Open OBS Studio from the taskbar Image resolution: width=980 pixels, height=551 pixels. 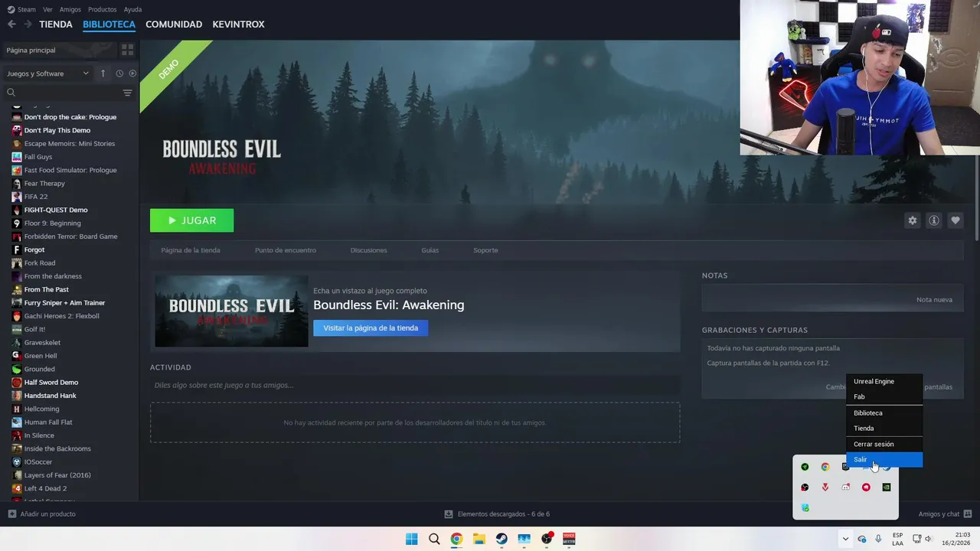[547, 539]
